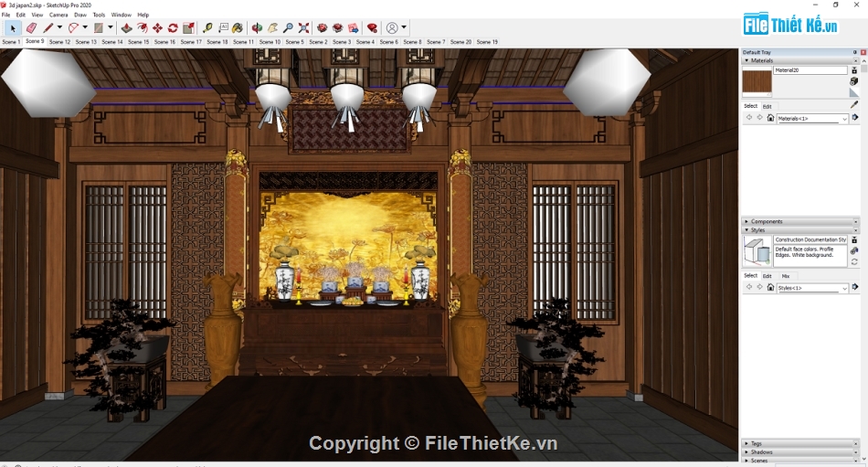Open Arc tool dropdown arrow
This screenshot has width=868, height=467.
(x=85, y=27)
